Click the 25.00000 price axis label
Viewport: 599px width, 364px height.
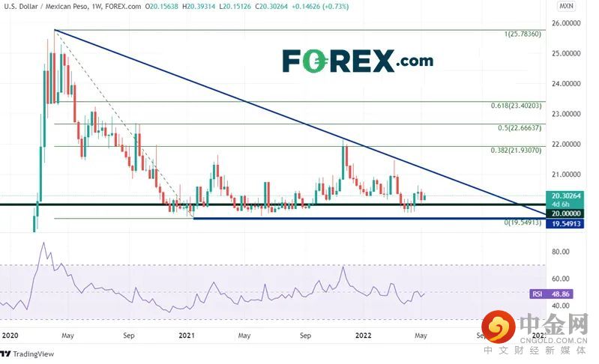coord(566,53)
